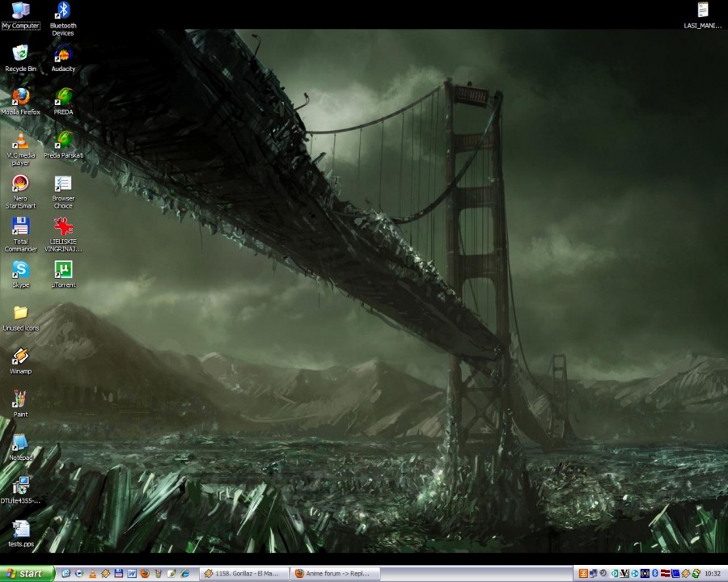Viewport: 728px width, 582px height.
Task: Click the green sync arrows tray icon
Action: pos(696,574)
